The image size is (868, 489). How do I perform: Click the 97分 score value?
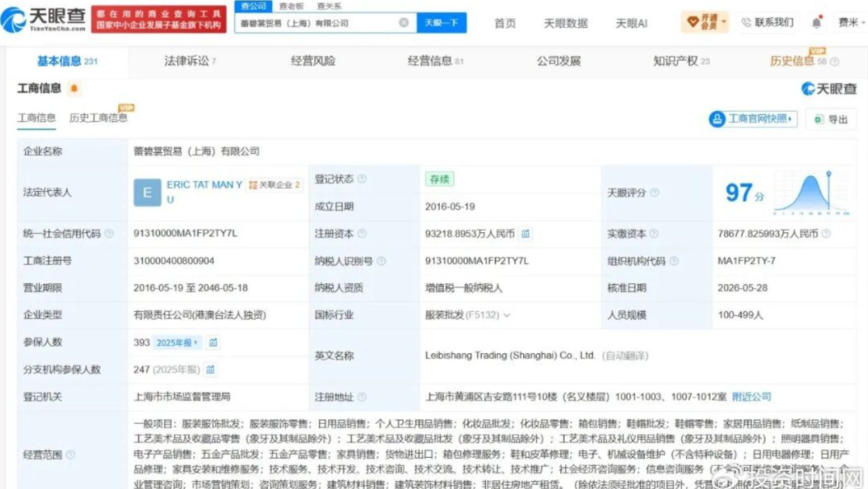click(744, 193)
